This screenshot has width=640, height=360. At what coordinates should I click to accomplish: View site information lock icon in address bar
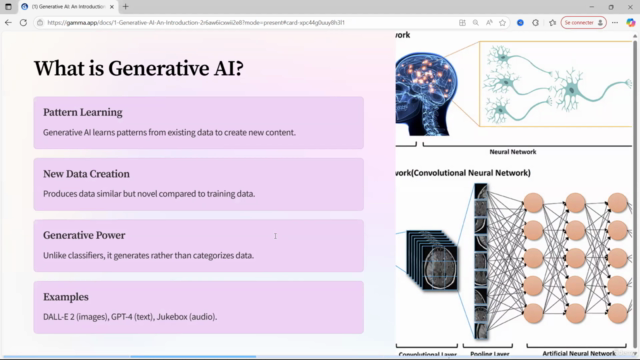40,22
